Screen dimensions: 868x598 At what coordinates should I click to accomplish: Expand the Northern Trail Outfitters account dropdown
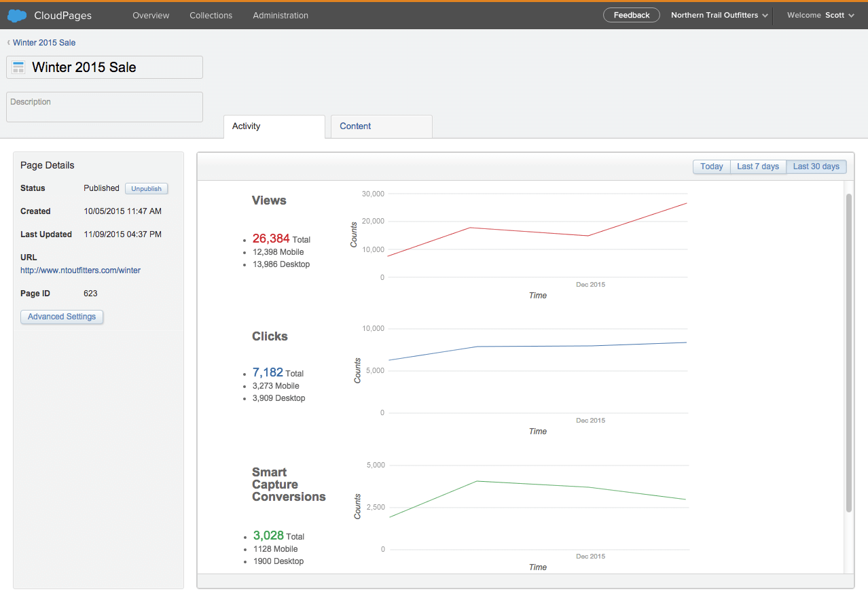pos(719,15)
